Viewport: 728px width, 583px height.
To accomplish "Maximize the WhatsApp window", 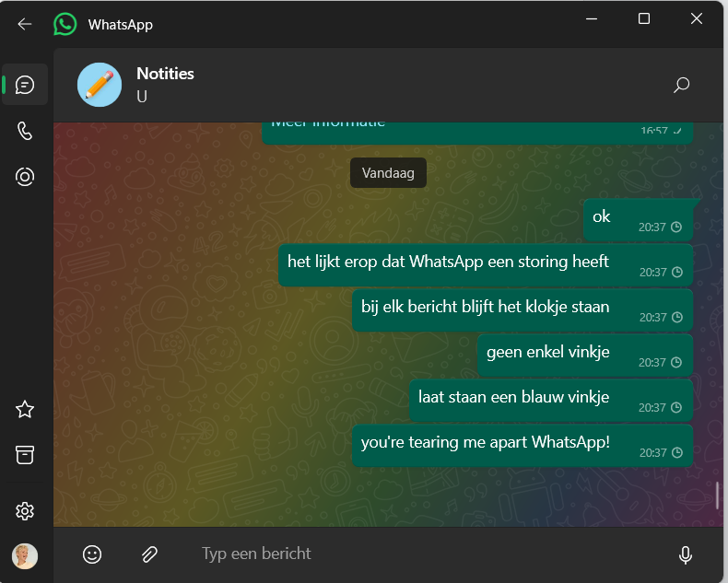I will 644,19.
